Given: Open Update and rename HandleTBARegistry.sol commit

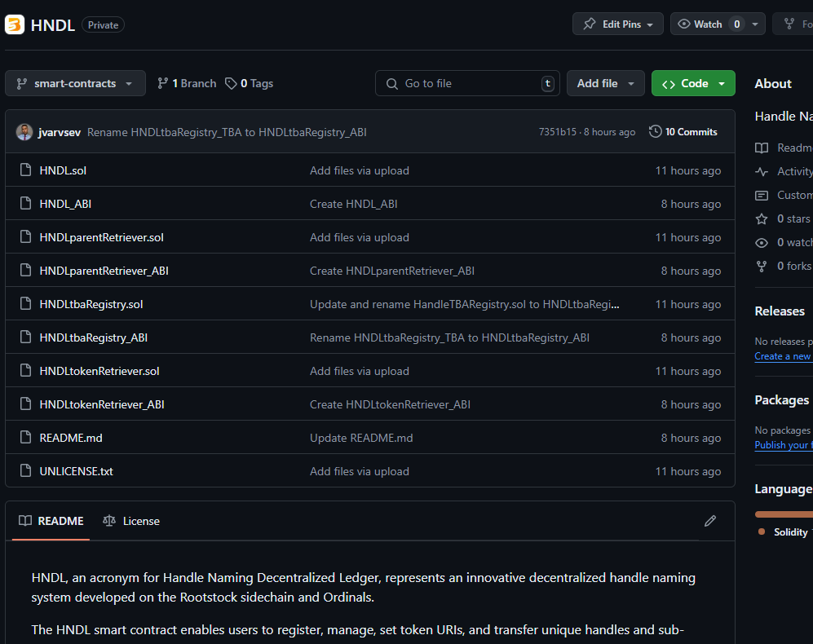Looking at the screenshot, I should click(465, 304).
